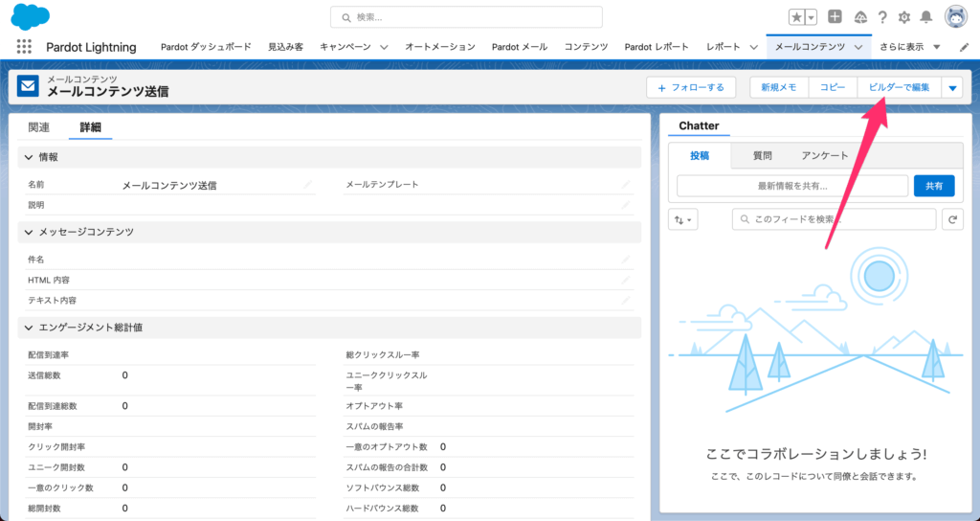Expand the キャンペーン tab dropdown chevron

(x=385, y=47)
